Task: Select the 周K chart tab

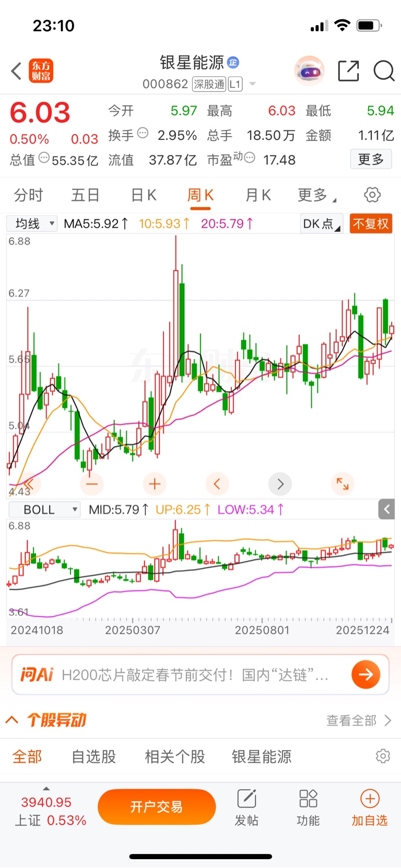Action: (200, 195)
